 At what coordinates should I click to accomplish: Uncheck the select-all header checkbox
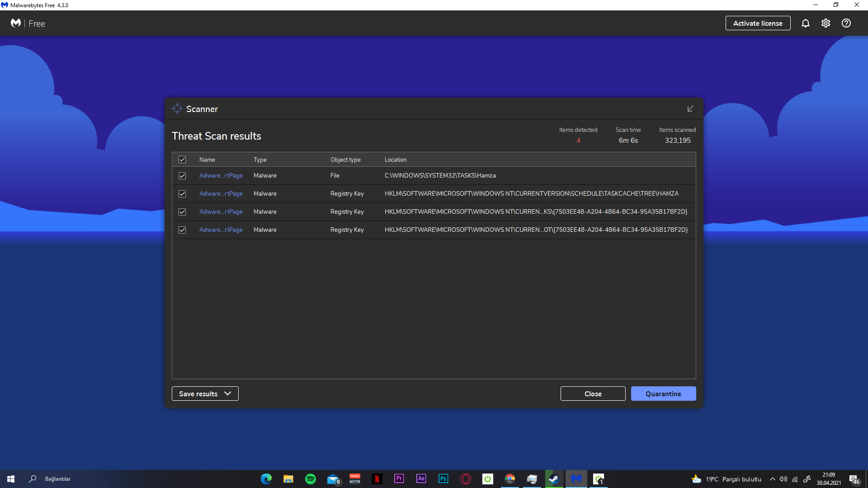[182, 160]
